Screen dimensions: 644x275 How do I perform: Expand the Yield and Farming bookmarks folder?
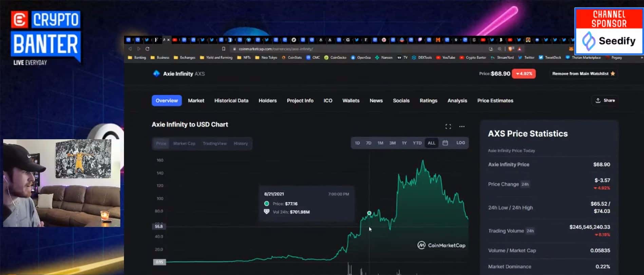(x=216, y=58)
